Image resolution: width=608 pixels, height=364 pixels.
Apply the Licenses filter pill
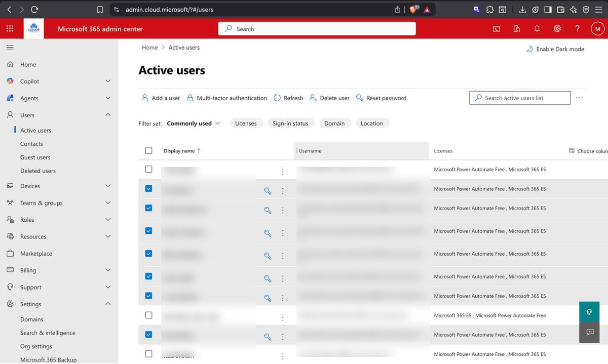(246, 123)
